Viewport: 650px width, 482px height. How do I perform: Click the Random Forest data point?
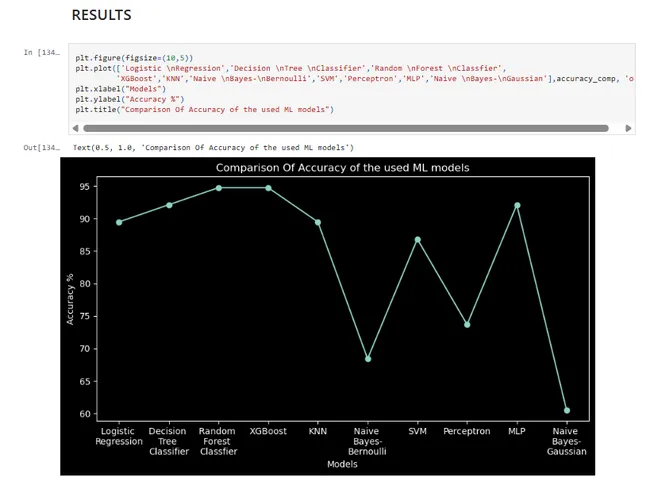click(x=219, y=188)
